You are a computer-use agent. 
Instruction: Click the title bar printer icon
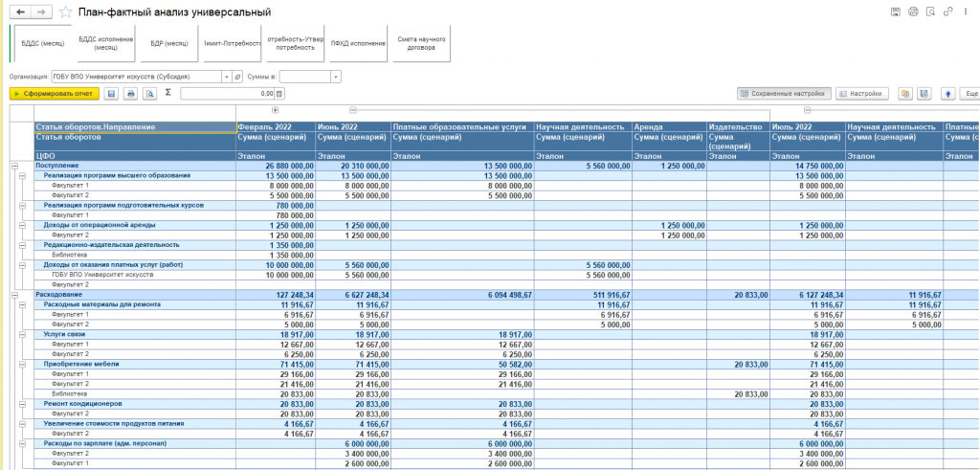point(913,11)
